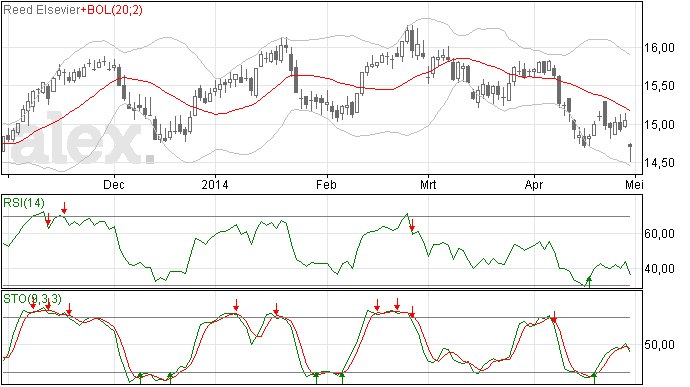
Task: Click the 15,50 price axis value
Action: point(659,86)
